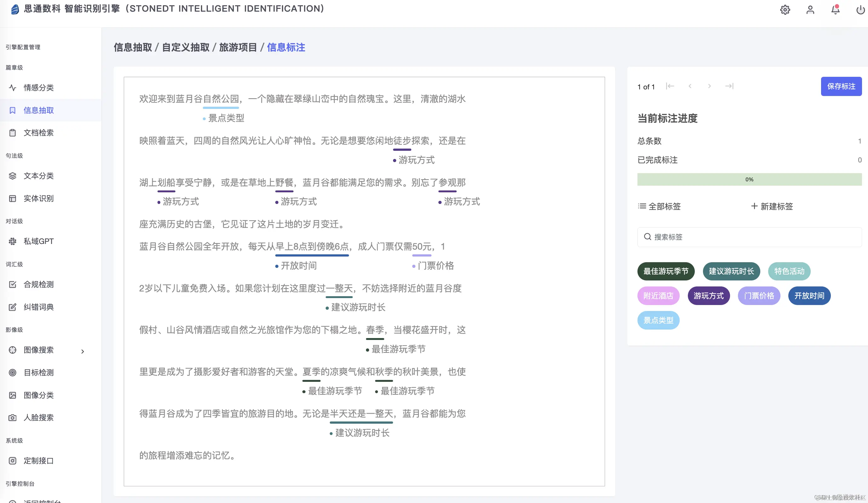Open the settings gear icon
This screenshot has height=503, width=868.
tap(785, 10)
